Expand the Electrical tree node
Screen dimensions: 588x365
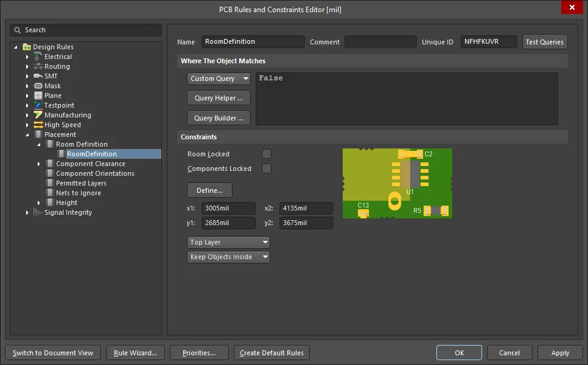pos(27,57)
